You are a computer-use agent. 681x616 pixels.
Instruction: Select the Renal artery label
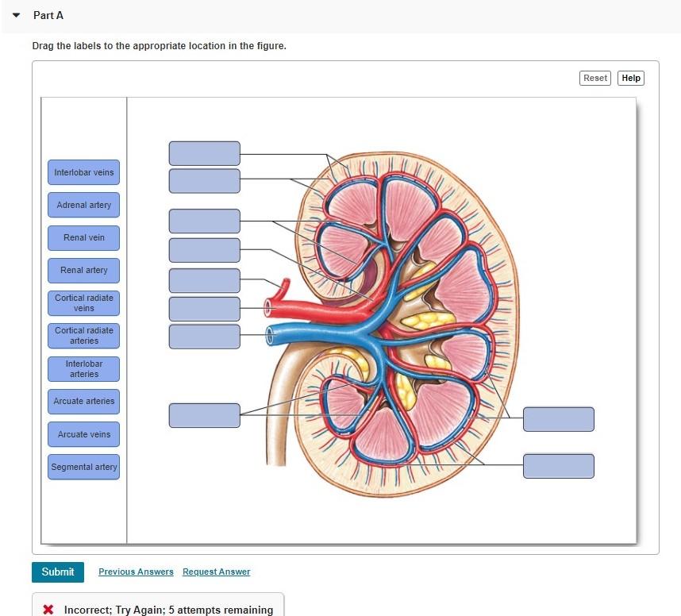coord(83,270)
